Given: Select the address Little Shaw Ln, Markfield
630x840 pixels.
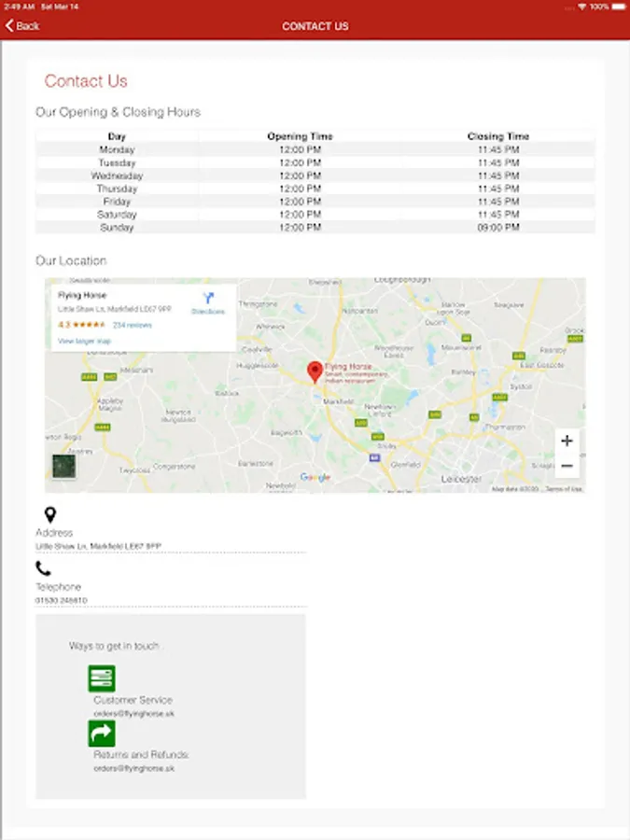Looking at the screenshot, I should [x=98, y=546].
